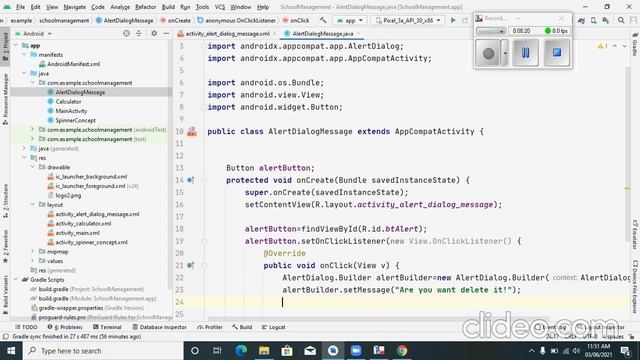Click Type here to search box
The width and height of the screenshot is (640, 360).
point(103,351)
